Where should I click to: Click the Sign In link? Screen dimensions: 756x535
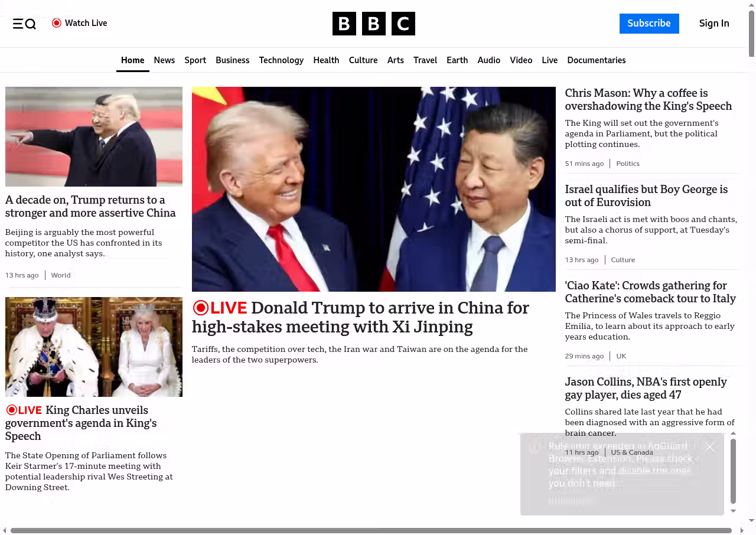pos(714,24)
